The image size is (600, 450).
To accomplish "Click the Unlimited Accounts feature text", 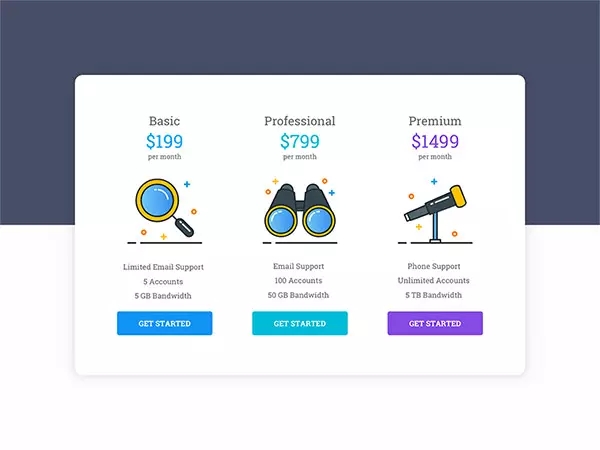I will tap(435, 281).
